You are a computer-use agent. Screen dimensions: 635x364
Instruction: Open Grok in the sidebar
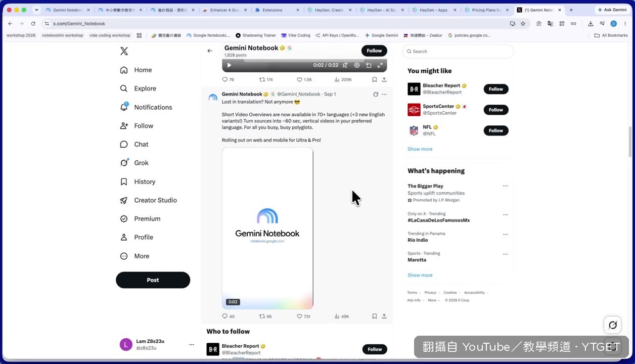134,163
